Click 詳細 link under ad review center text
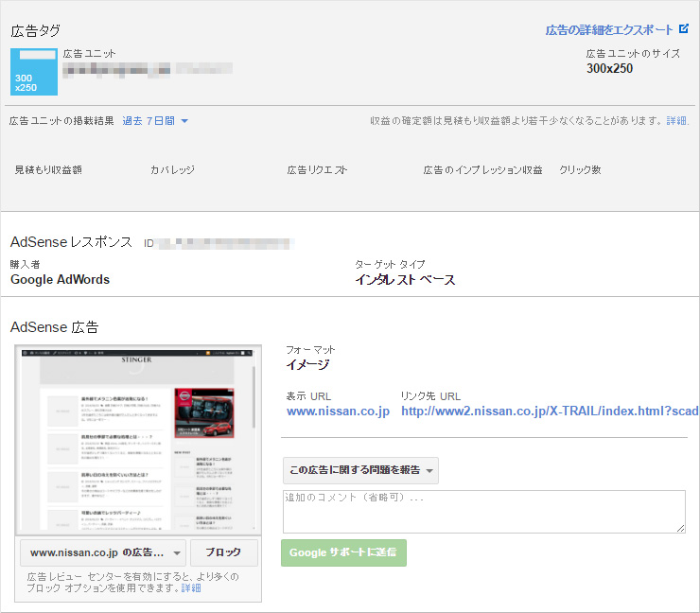Viewport: 700px width, 613px height. point(191,588)
